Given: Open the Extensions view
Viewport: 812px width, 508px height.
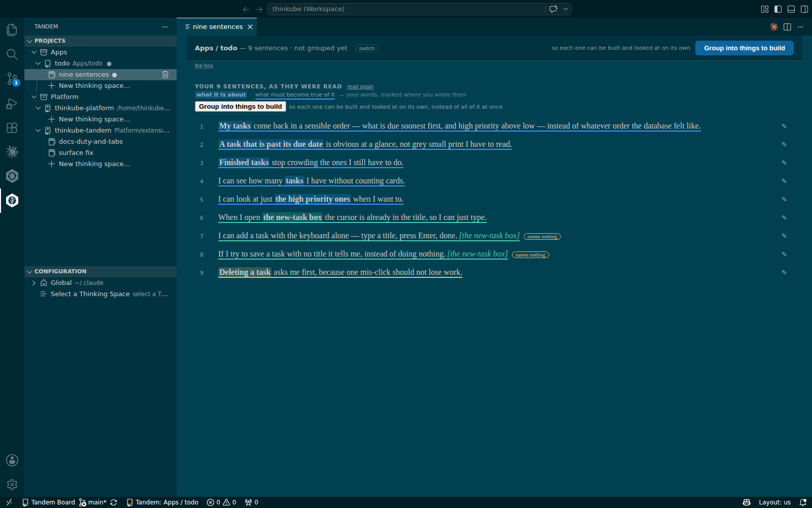Looking at the screenshot, I should coord(12,128).
